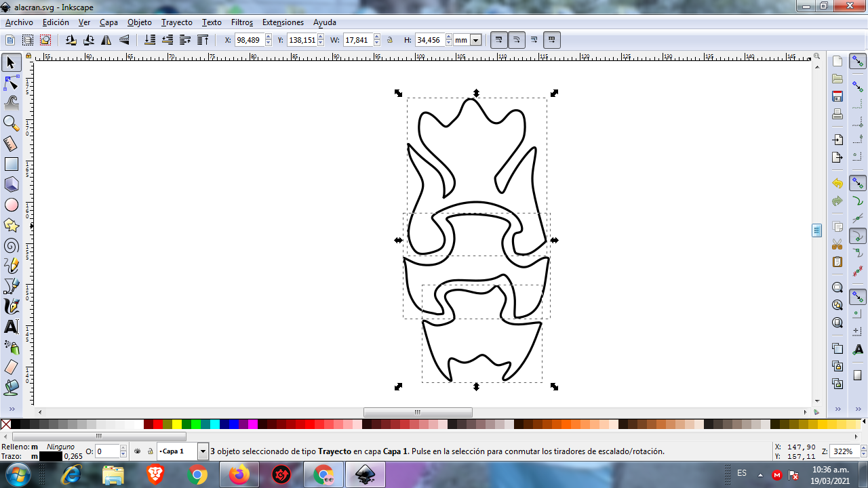
Task: Select the Zoom magnifier tool
Action: 11,123
